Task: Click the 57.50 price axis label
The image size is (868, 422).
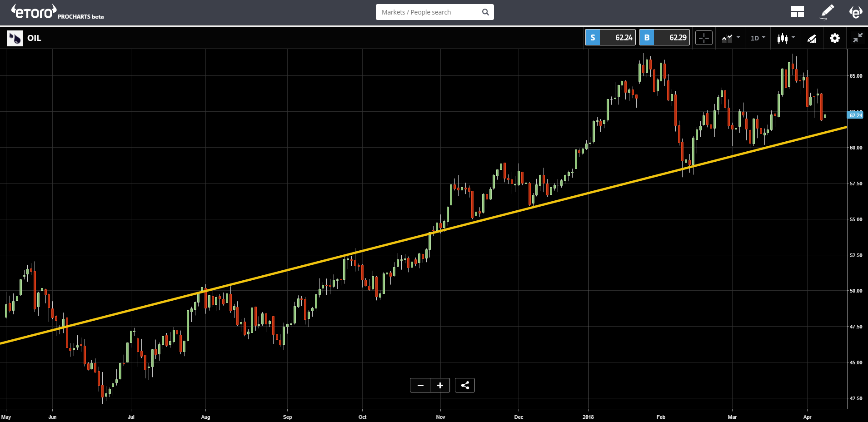Action: pyautogui.click(x=856, y=184)
